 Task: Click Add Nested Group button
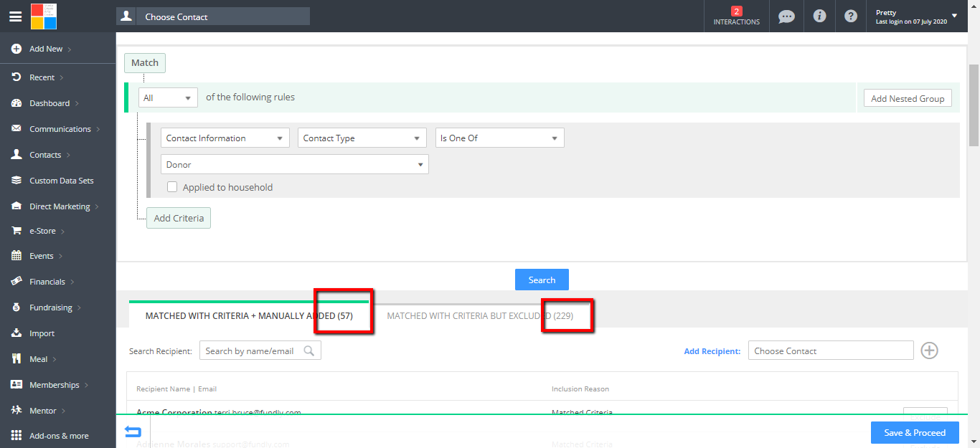[x=908, y=98]
